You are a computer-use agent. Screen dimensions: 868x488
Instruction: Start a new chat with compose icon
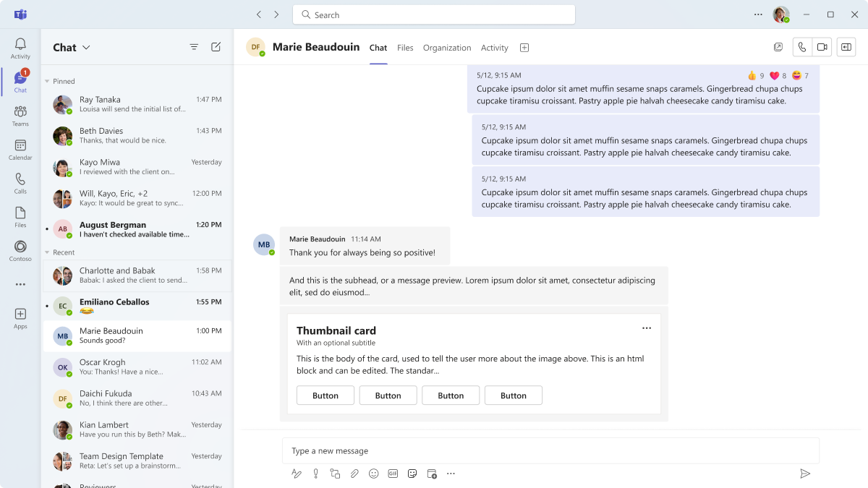coord(216,47)
